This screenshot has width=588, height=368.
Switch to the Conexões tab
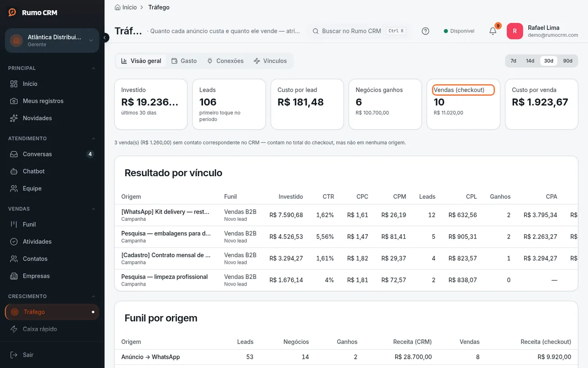(x=225, y=61)
